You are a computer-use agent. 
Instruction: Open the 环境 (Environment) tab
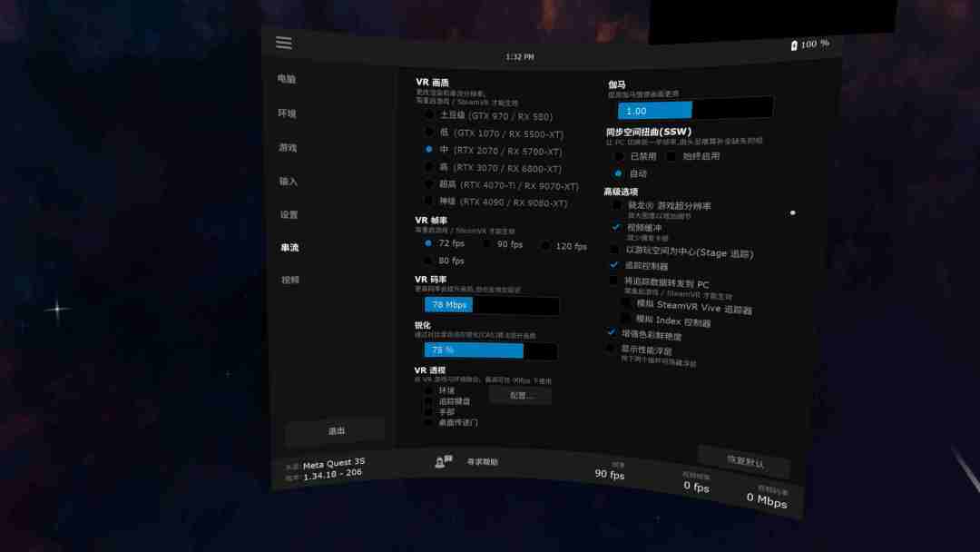click(287, 113)
